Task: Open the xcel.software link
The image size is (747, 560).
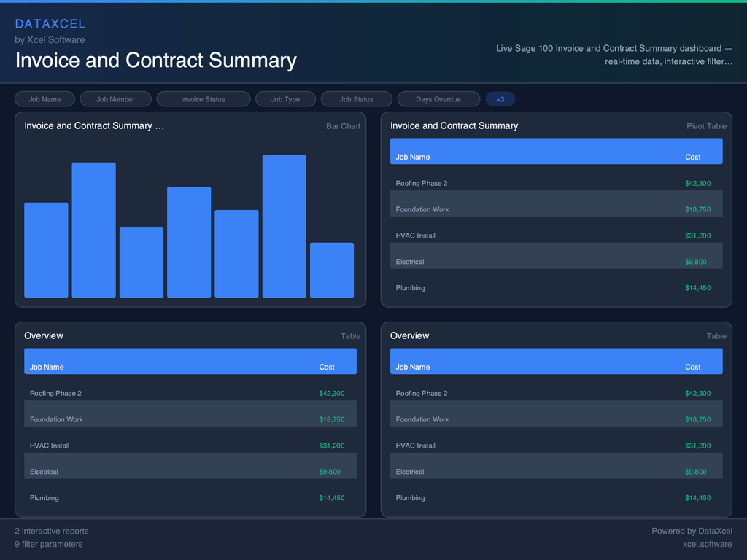Action: tap(707, 544)
